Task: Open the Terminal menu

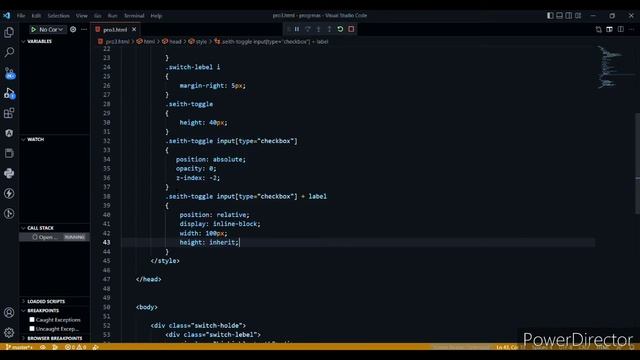Action: pos(134,16)
